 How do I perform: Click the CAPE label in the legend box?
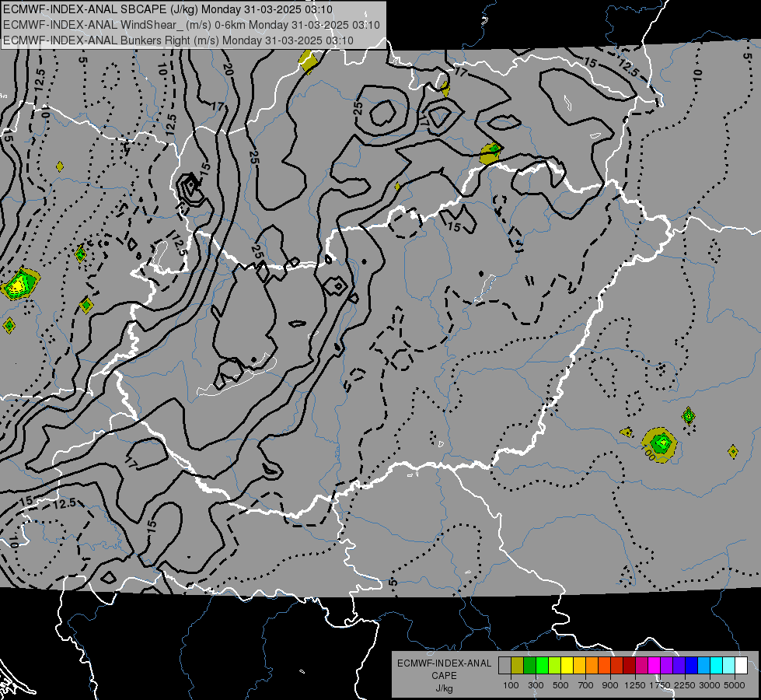pos(444,676)
